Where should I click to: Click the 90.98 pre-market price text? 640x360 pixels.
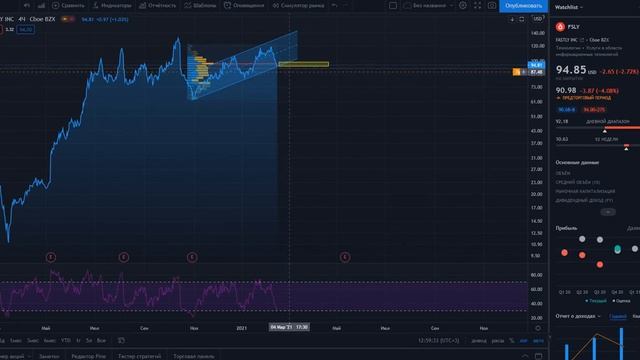[x=566, y=90]
